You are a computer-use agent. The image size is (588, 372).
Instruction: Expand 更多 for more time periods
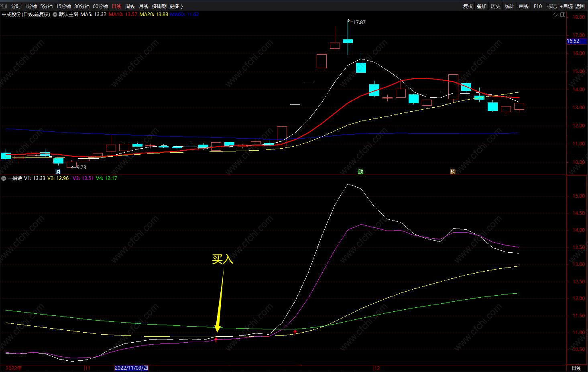pos(176,6)
